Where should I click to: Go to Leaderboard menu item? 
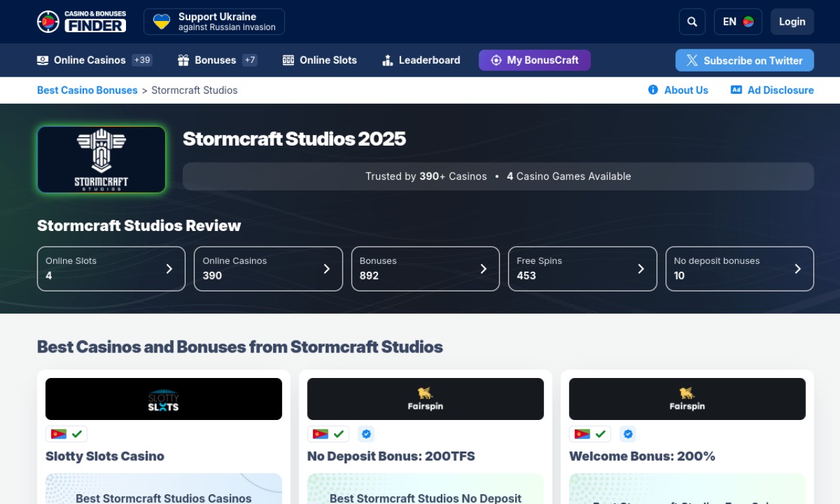click(421, 60)
